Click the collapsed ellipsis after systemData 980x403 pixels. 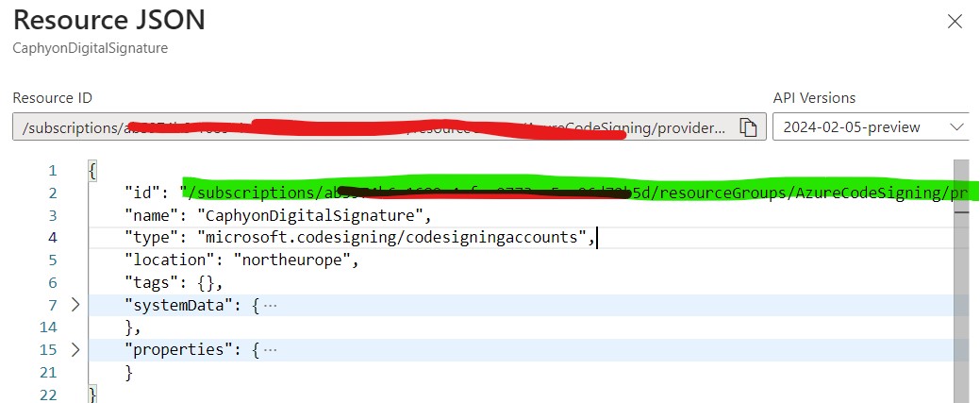pos(270,304)
